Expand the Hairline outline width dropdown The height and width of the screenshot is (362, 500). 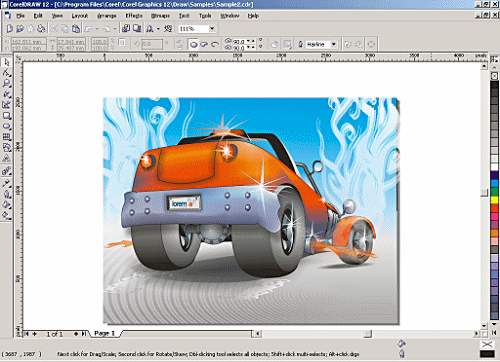[x=334, y=44]
